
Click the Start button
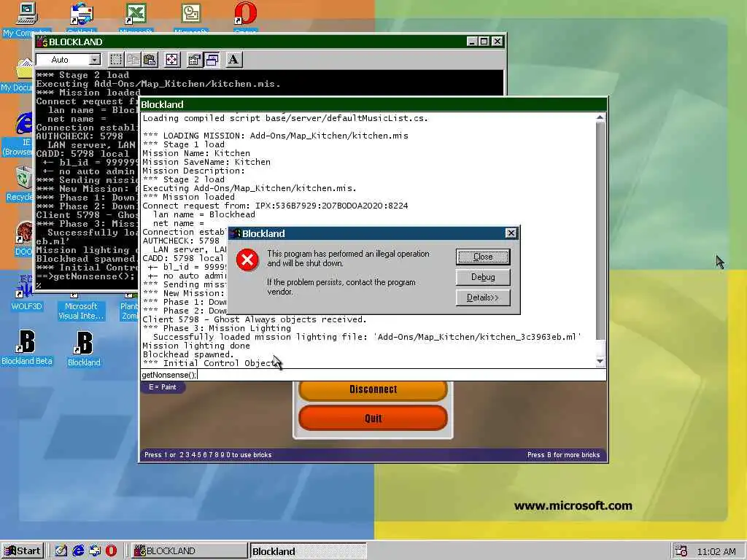point(23,551)
